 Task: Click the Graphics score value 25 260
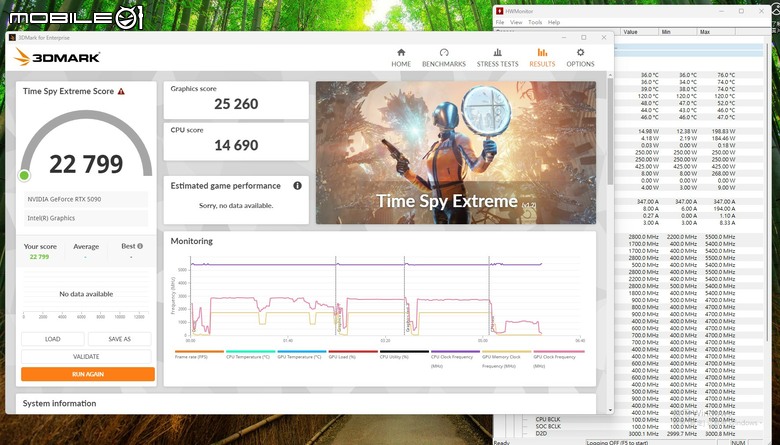coord(236,104)
